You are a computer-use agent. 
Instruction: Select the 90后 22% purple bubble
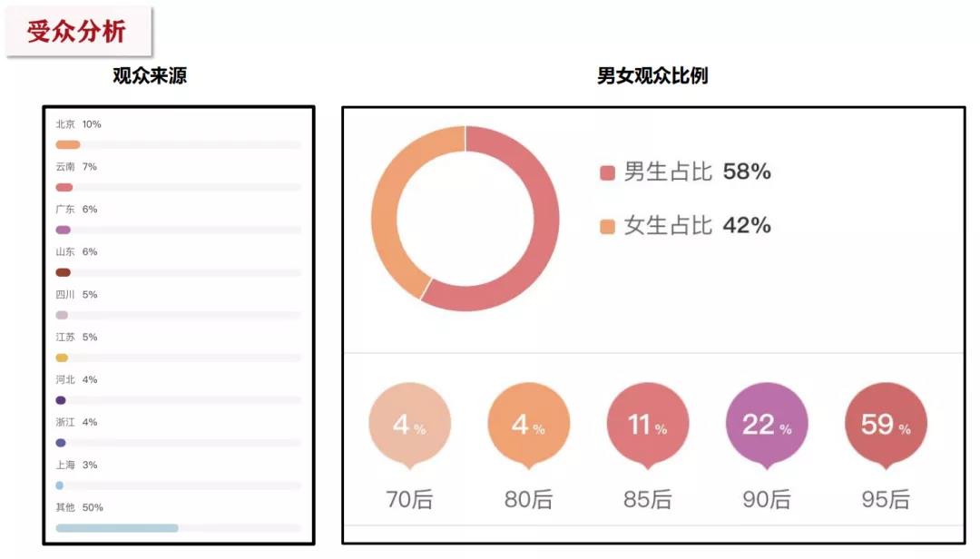767,425
